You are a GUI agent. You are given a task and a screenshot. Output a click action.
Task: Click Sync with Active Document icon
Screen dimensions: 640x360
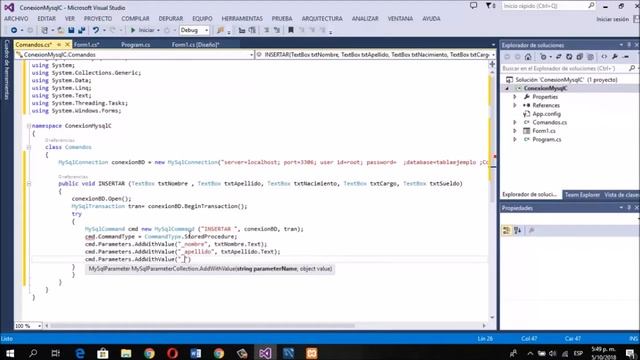click(x=558, y=57)
